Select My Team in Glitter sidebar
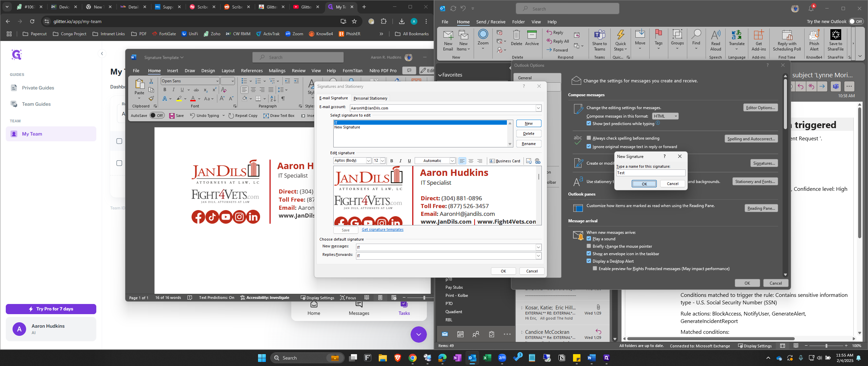 coord(51,134)
